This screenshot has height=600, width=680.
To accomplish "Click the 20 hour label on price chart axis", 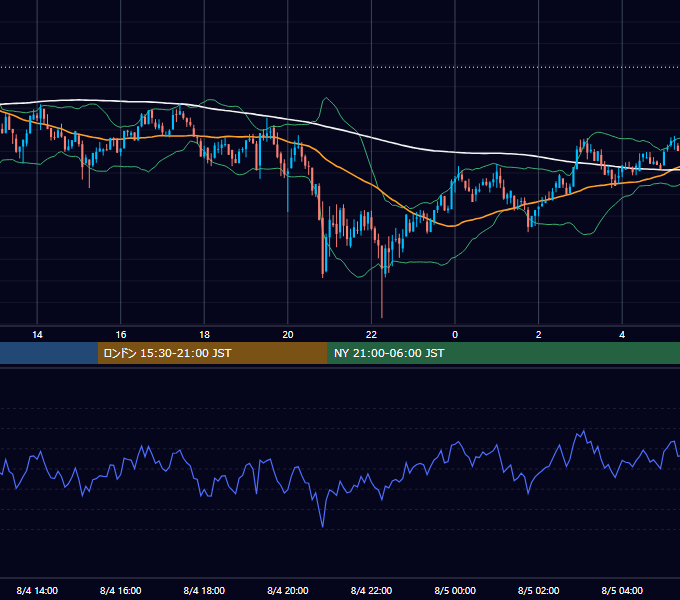I will (x=288, y=335).
